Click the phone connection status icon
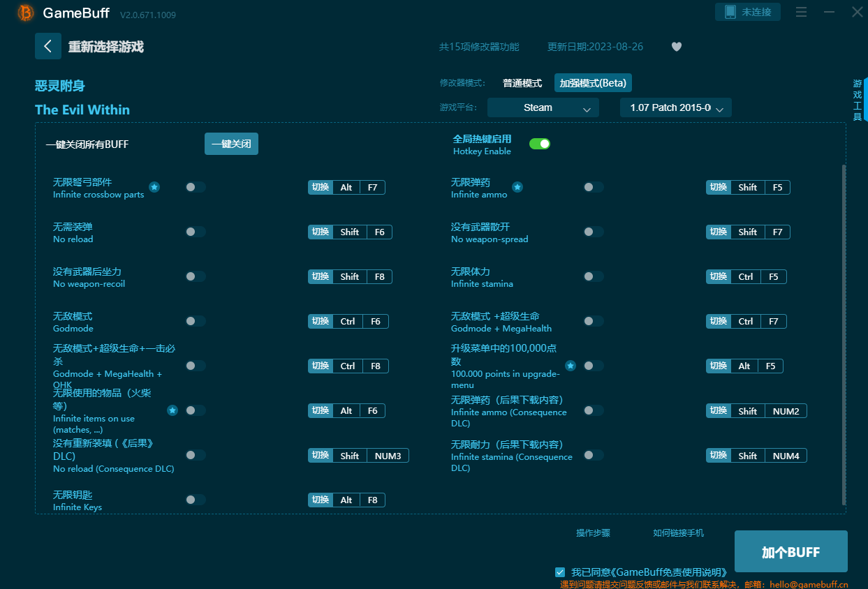Viewport: 868px width, 589px height. tap(730, 12)
